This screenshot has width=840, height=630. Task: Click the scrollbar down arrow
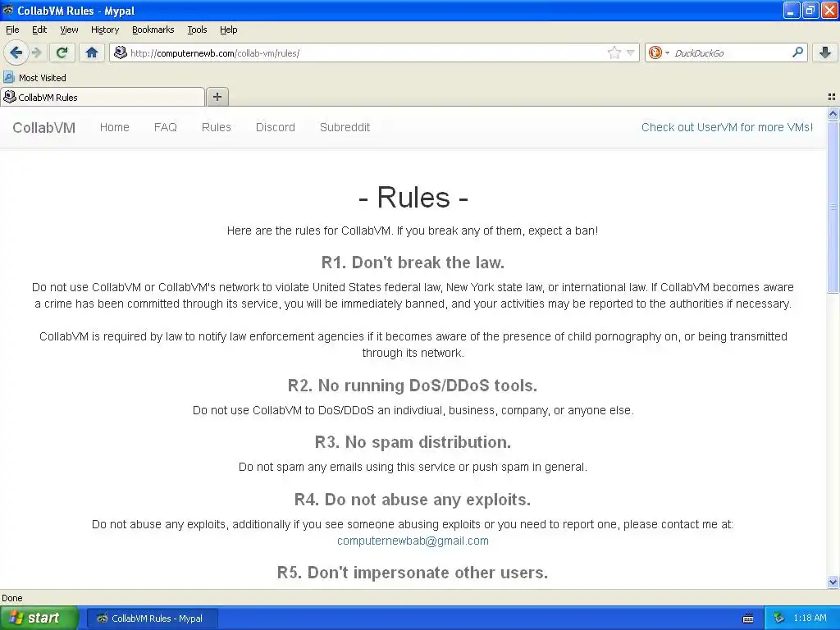pos(833,582)
